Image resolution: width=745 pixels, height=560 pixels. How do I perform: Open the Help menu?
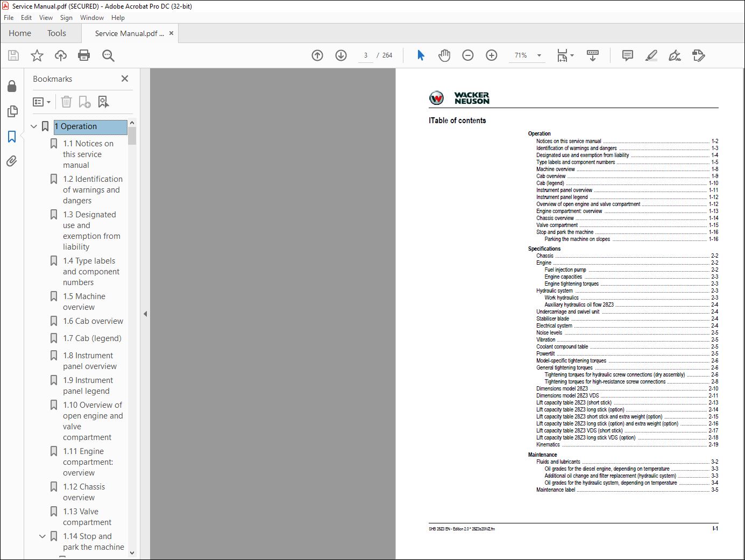pos(118,18)
